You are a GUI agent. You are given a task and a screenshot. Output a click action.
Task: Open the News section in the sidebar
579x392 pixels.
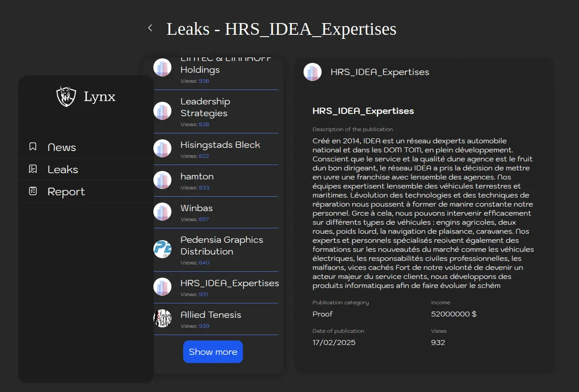pyautogui.click(x=62, y=147)
